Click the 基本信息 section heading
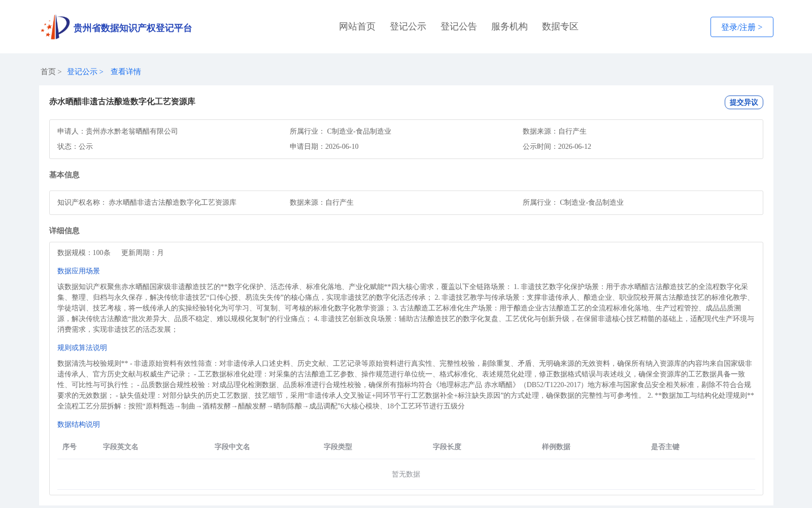812x508 pixels. click(x=64, y=175)
